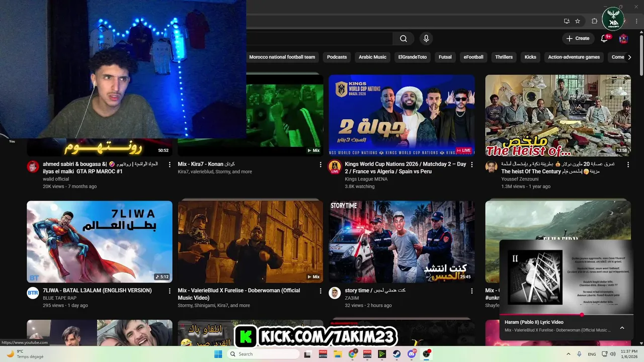644x362 pixels.
Task: Open Task View in taskbar
Action: 307,354
